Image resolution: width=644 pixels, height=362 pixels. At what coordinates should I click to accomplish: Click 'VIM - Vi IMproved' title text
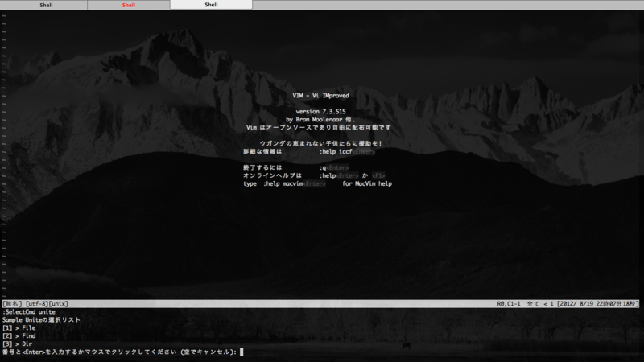320,95
